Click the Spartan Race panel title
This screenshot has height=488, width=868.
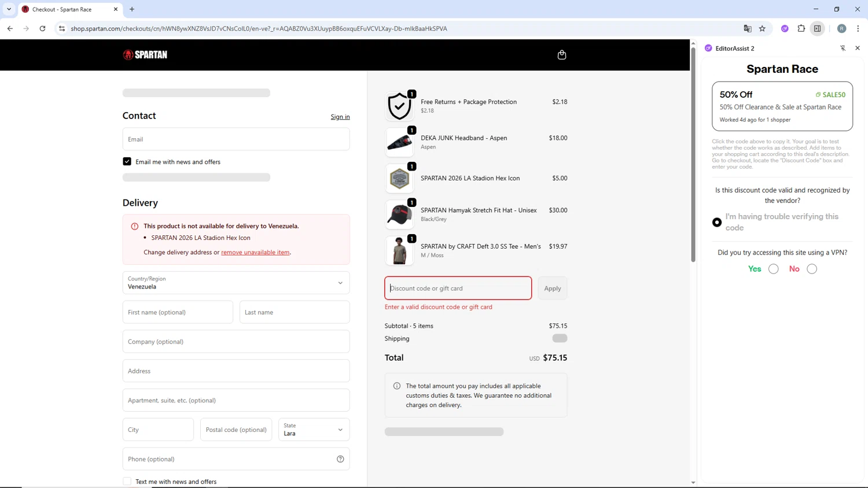click(x=782, y=69)
